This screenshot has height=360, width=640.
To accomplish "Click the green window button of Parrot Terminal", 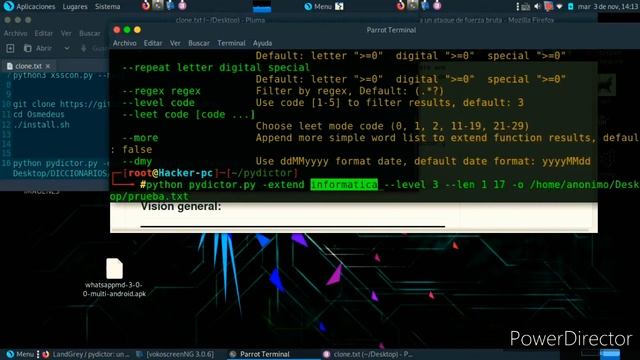I will coord(127,30).
